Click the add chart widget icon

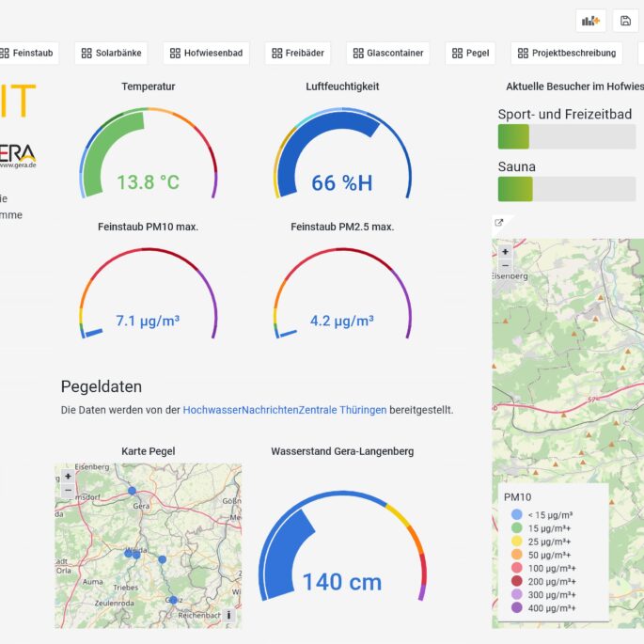pyautogui.click(x=590, y=21)
